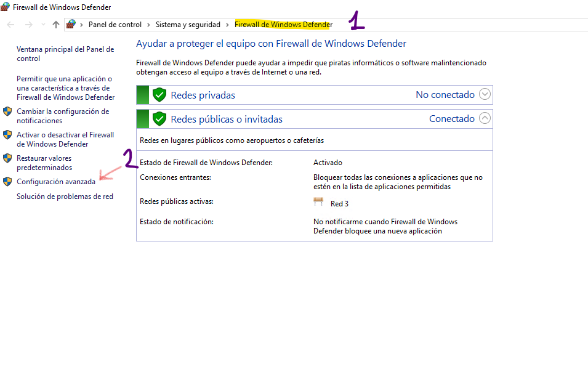Expand the Redes privadas section
Viewport: 588px width, 377px height.
pyautogui.click(x=485, y=95)
